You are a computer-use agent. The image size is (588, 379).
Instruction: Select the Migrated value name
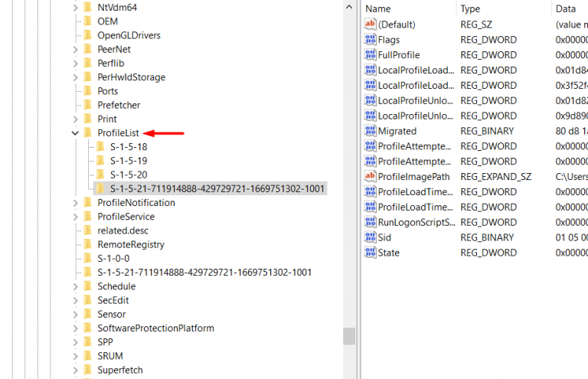(397, 131)
